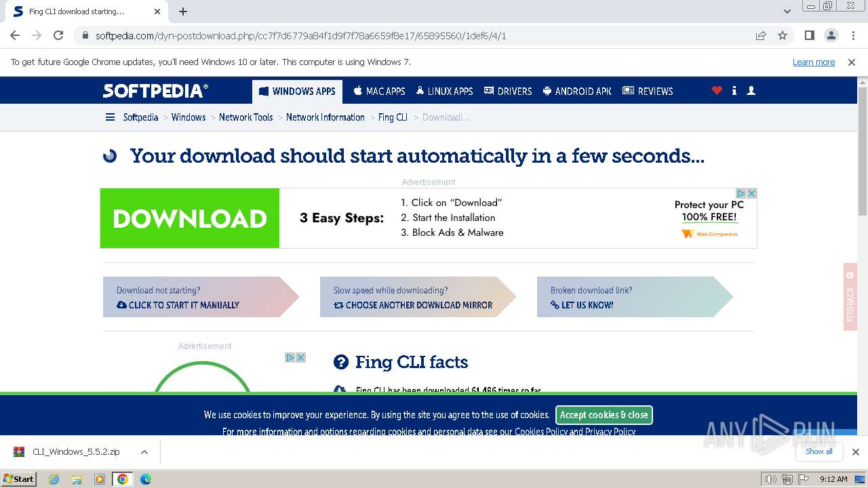Open the user account icon in header
Image resolution: width=868 pixels, height=488 pixels.
(x=751, y=90)
